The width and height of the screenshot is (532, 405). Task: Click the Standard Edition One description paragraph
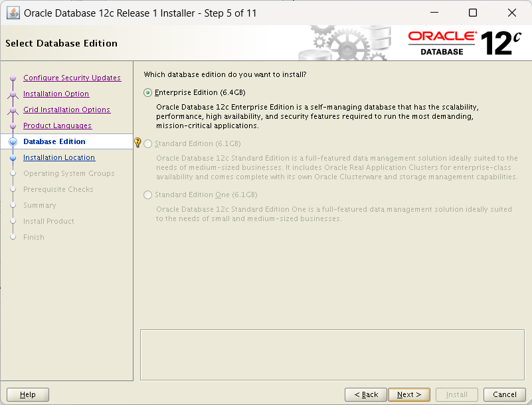click(334, 214)
